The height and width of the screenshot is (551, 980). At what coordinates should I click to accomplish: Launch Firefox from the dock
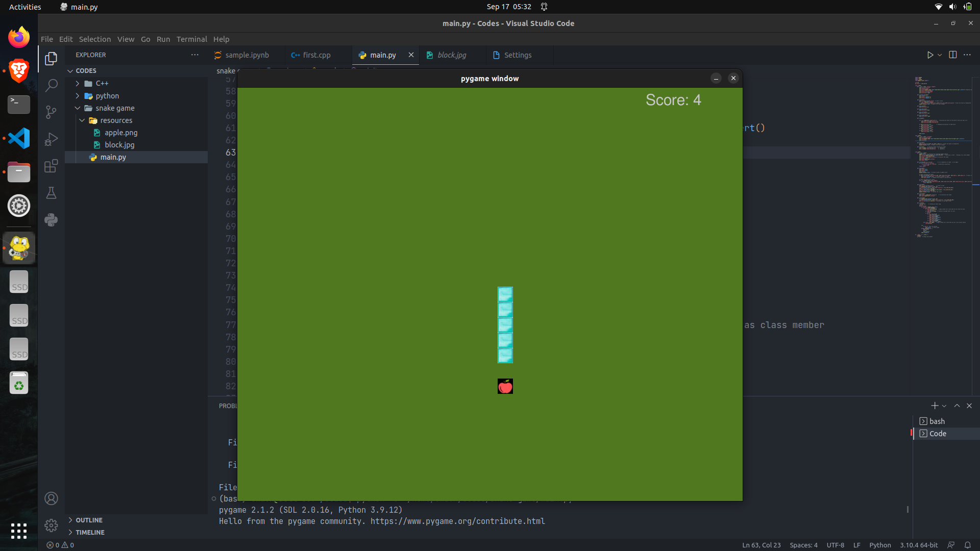(18, 37)
